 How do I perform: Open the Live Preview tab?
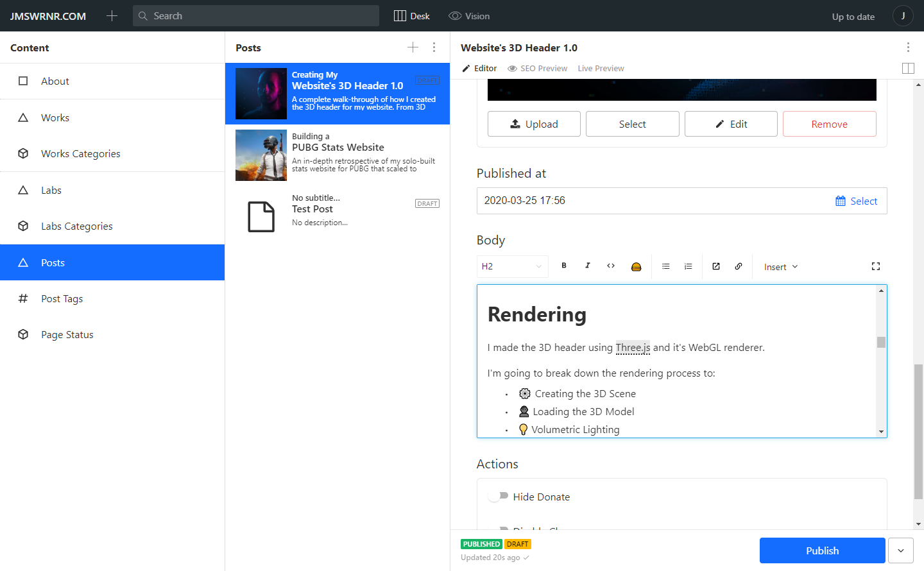tap(601, 69)
